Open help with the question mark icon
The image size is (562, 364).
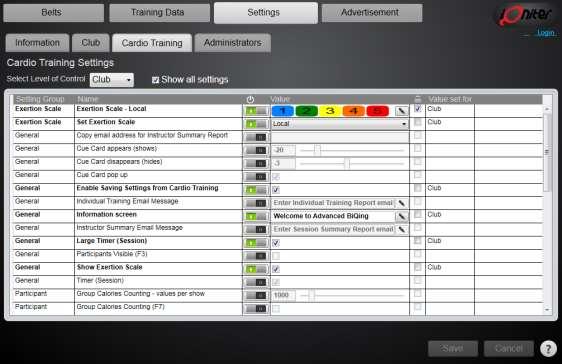(548, 348)
